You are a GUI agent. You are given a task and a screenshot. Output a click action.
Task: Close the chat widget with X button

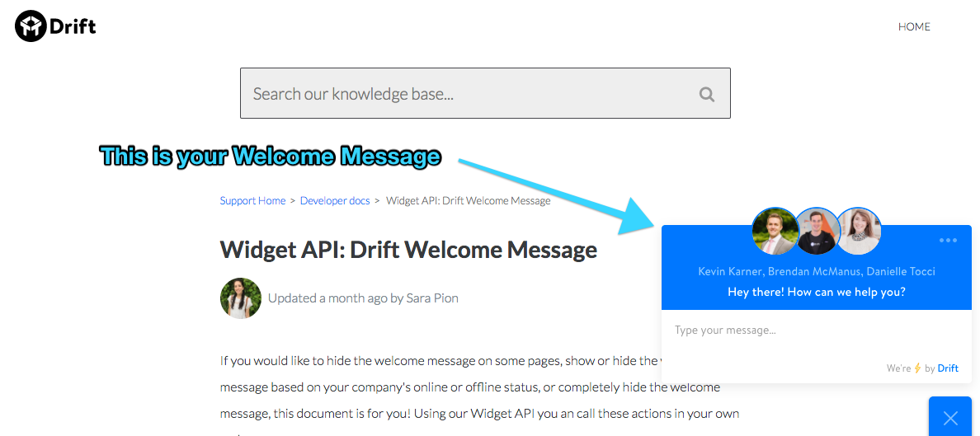coord(950,417)
